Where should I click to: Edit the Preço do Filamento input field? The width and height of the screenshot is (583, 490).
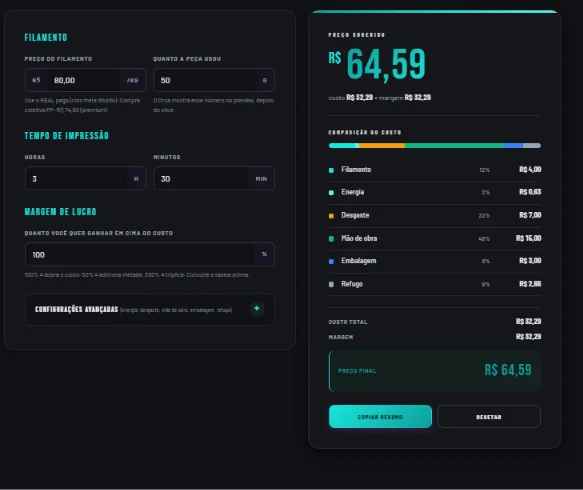click(x=86, y=80)
